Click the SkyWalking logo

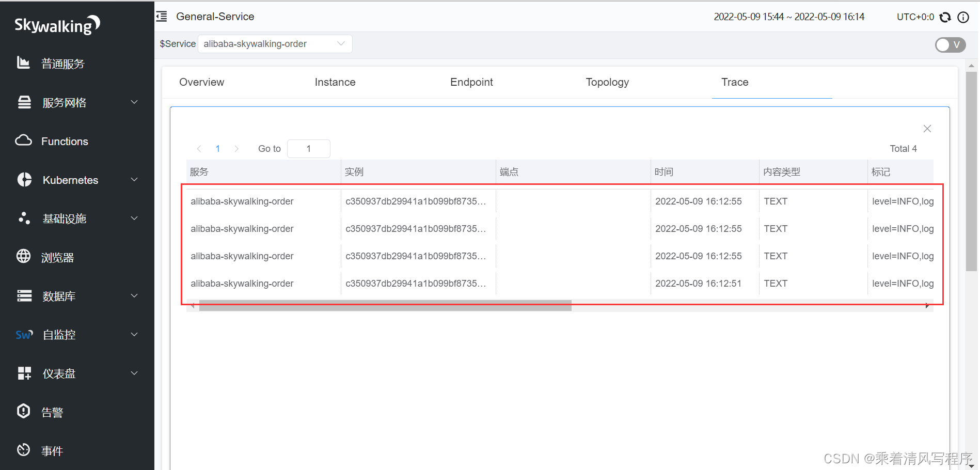tap(57, 24)
